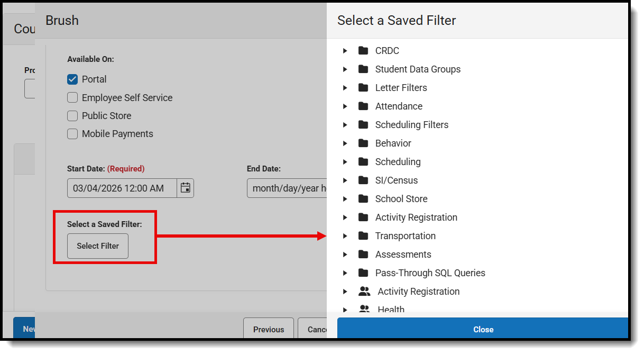
Task: Click the group icon beside Activity Registration
Action: pos(364,291)
